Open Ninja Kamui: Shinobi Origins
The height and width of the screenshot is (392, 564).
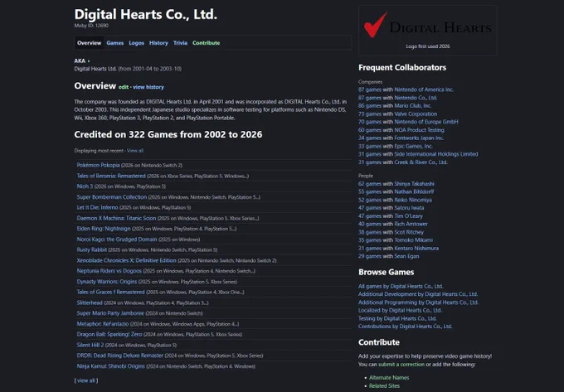pos(110,366)
